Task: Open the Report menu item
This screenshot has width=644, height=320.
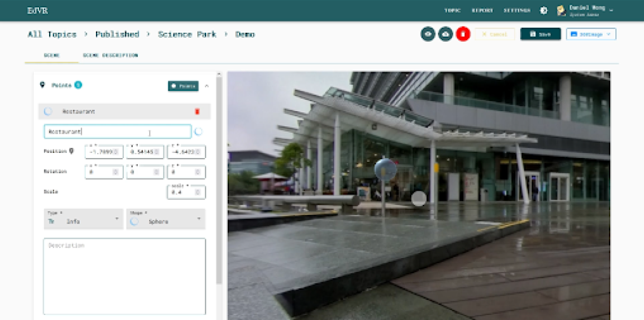Action: [482, 10]
